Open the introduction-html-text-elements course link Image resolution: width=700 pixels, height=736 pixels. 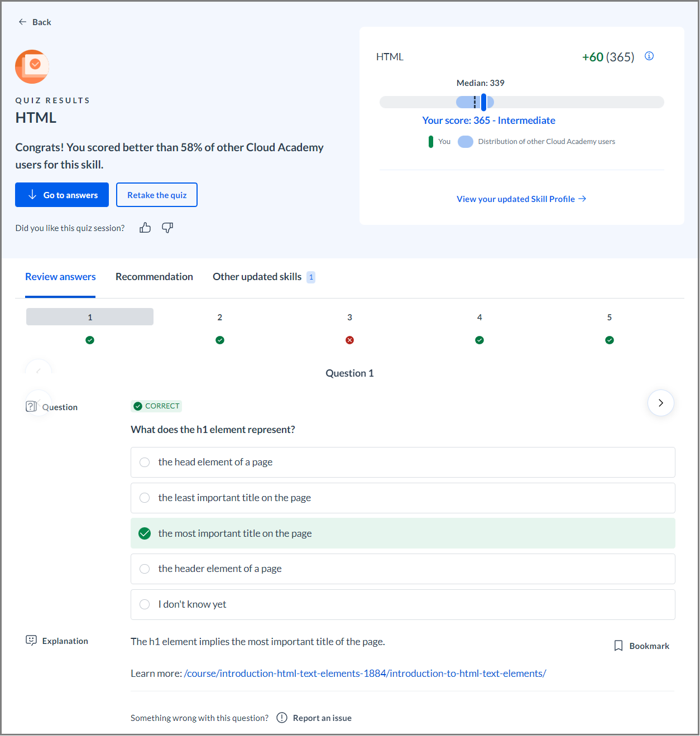[x=365, y=674]
